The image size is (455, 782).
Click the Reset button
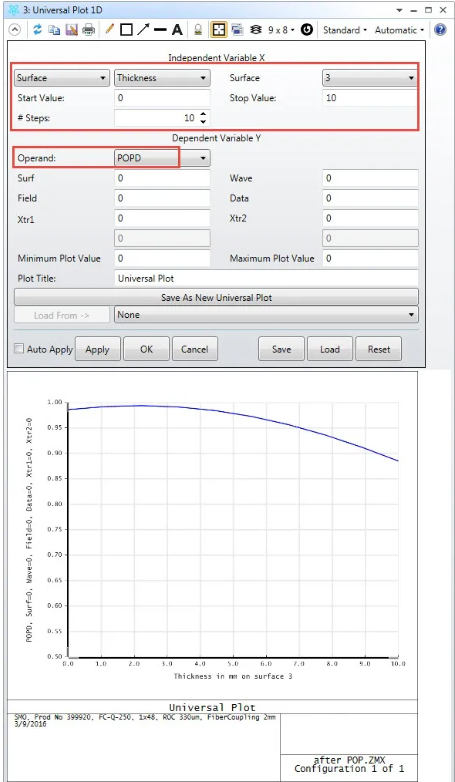coord(379,349)
